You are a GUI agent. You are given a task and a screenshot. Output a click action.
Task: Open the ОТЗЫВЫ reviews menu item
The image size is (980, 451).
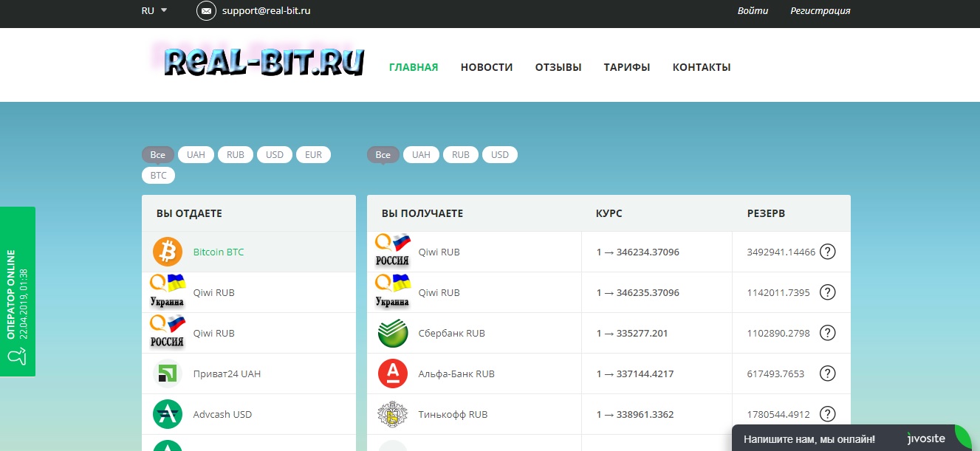click(x=558, y=67)
